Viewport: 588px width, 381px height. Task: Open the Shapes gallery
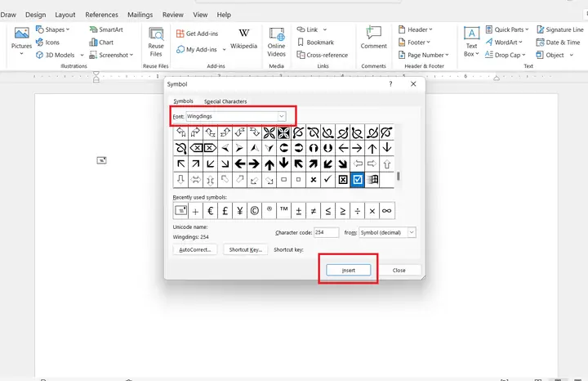pos(52,29)
